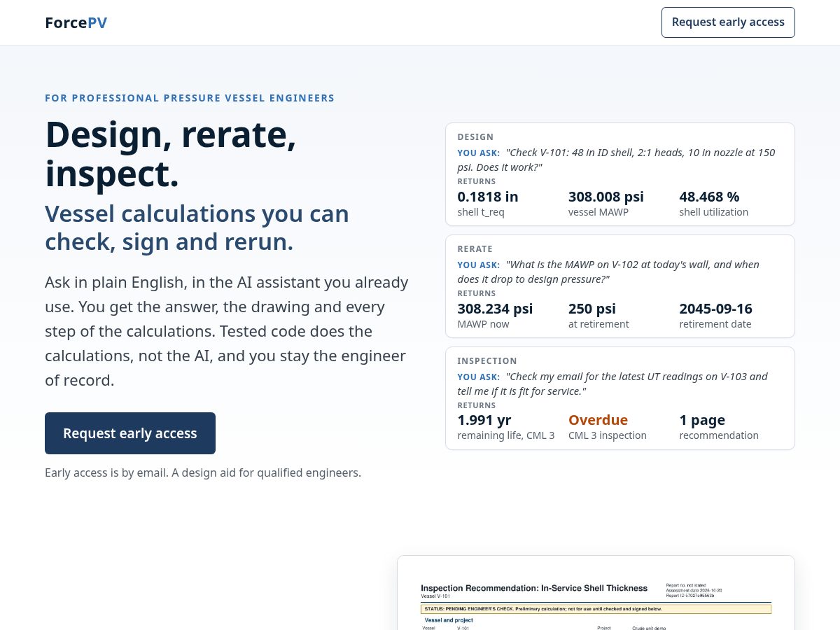Click the header Request early access button
This screenshot has height=630, width=840.
coord(728,22)
